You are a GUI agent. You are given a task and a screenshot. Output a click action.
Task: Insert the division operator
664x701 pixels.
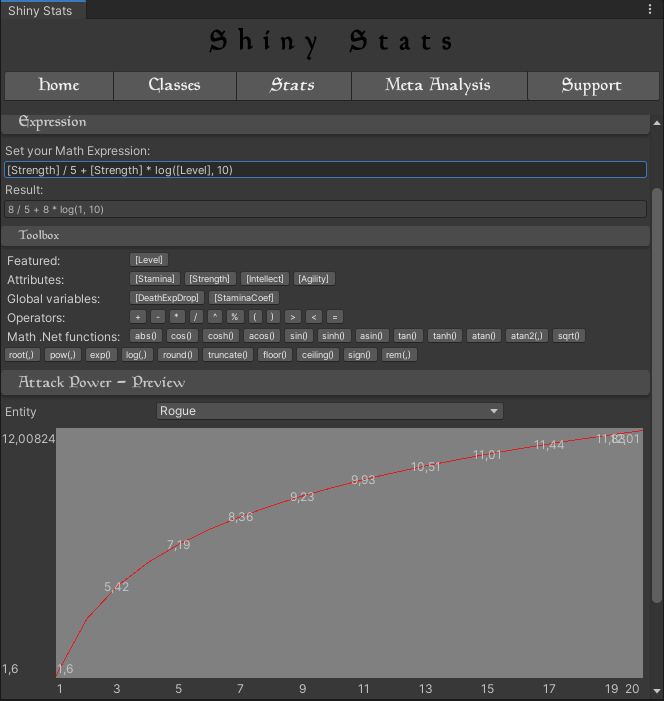click(196, 317)
